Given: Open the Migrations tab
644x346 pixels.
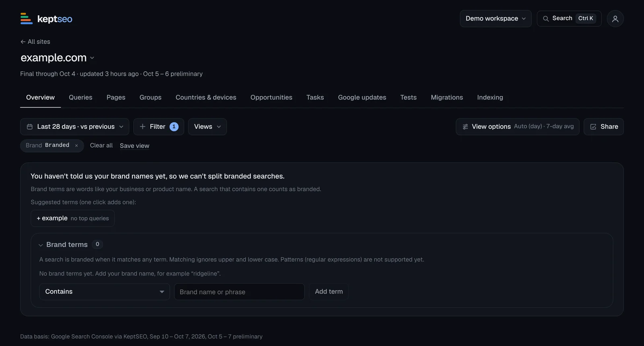Looking at the screenshot, I should point(447,97).
